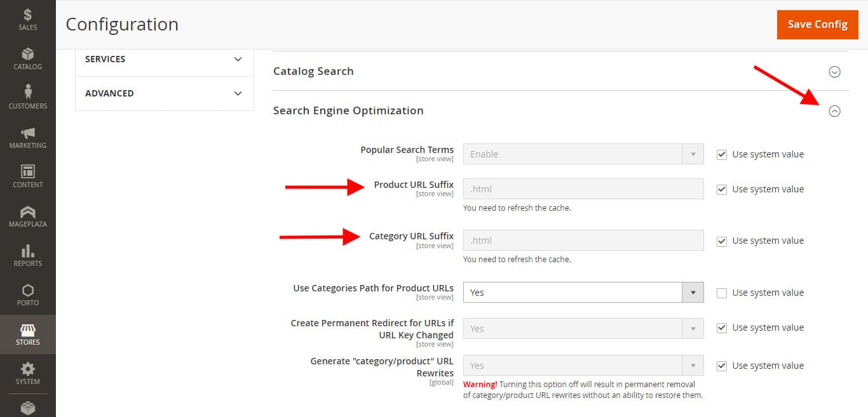Go to Customers in sidebar

click(27, 98)
